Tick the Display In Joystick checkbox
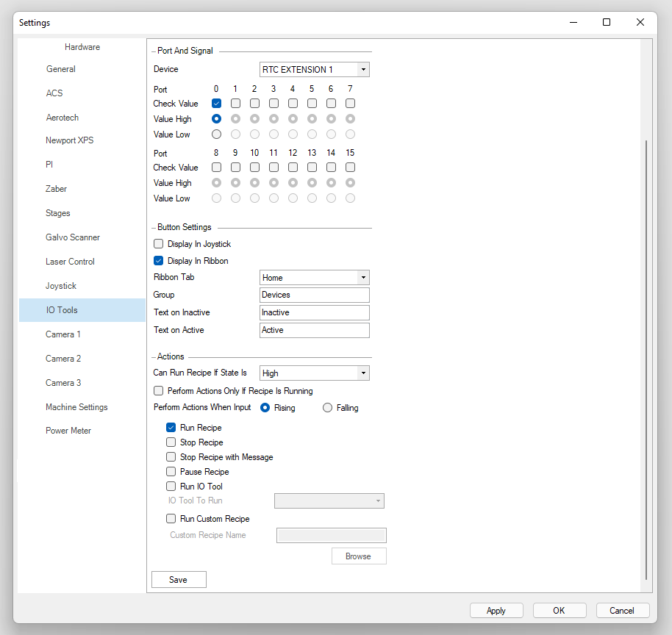672x635 pixels. pos(158,244)
